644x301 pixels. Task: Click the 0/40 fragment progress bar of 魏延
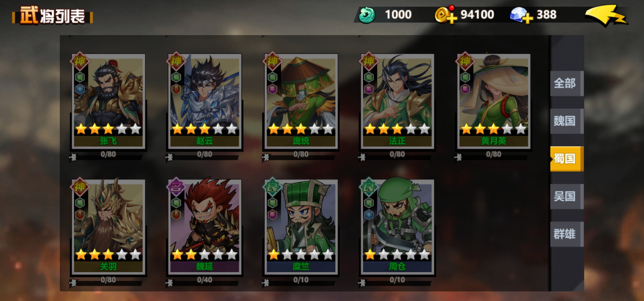pyautogui.click(x=205, y=281)
